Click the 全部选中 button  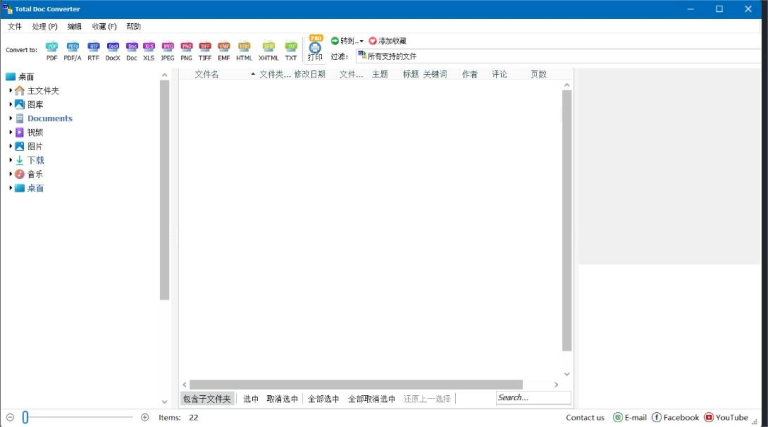(323, 399)
